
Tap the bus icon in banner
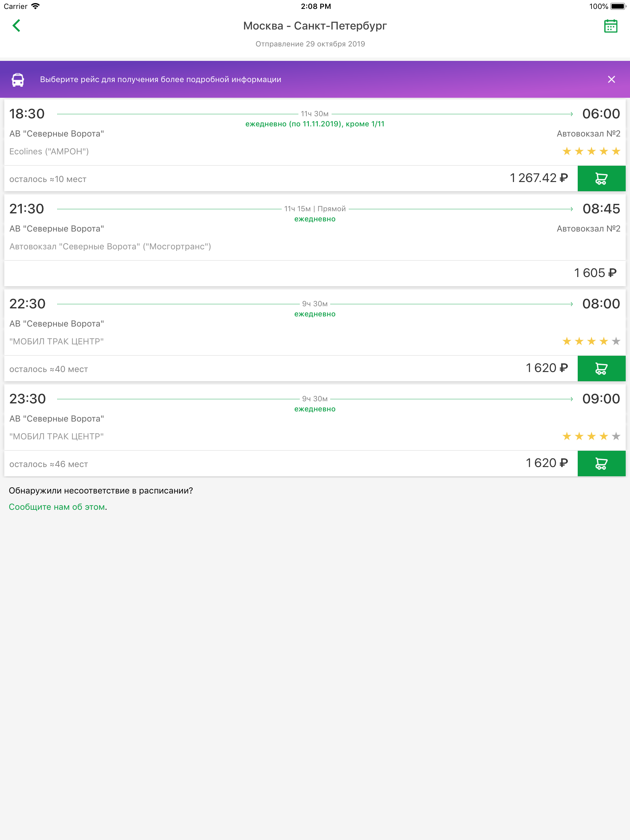18,80
